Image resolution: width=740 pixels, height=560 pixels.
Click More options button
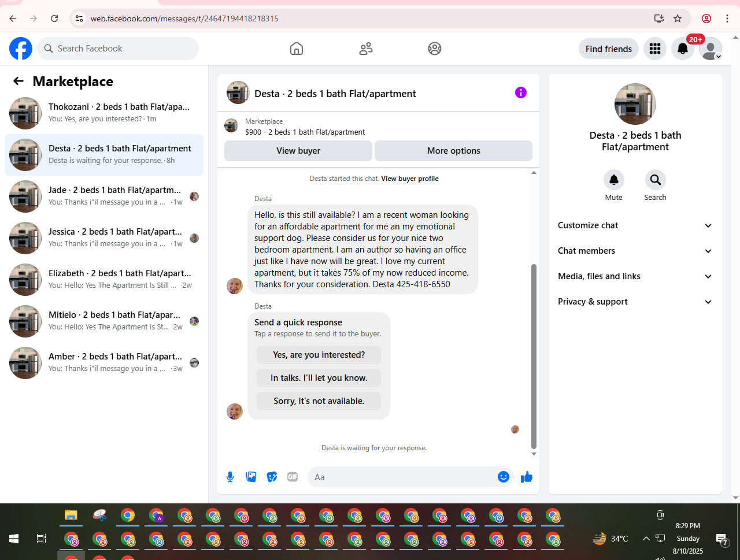(x=454, y=151)
